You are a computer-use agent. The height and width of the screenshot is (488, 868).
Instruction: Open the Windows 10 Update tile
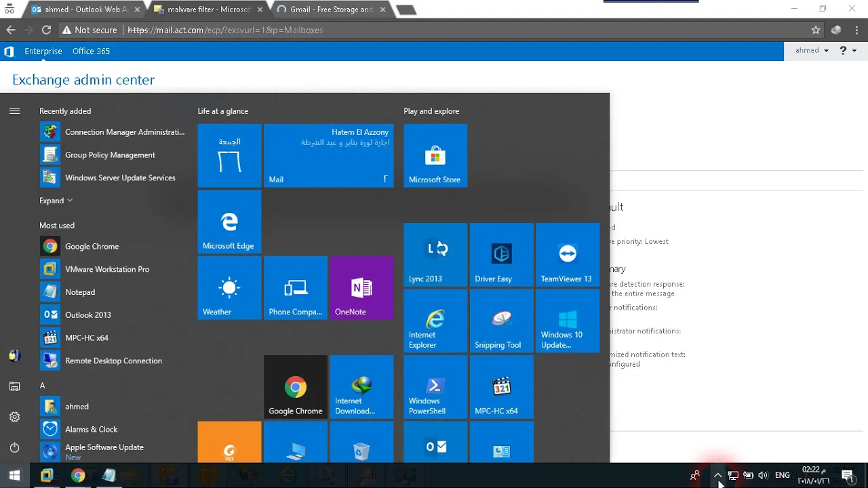568,321
